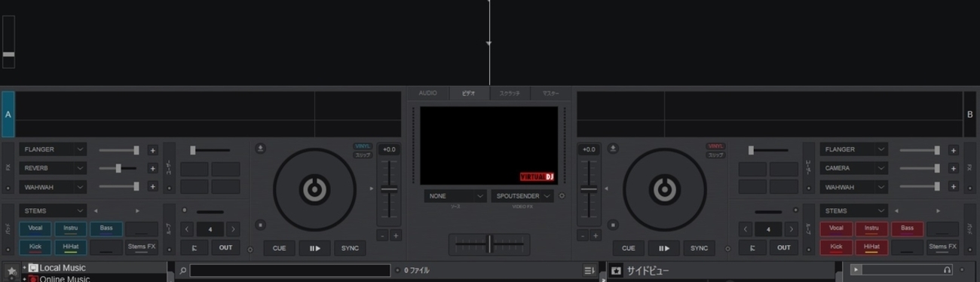Toggle slip mode on deck A
The height and width of the screenshot is (282, 980).
pos(363,155)
